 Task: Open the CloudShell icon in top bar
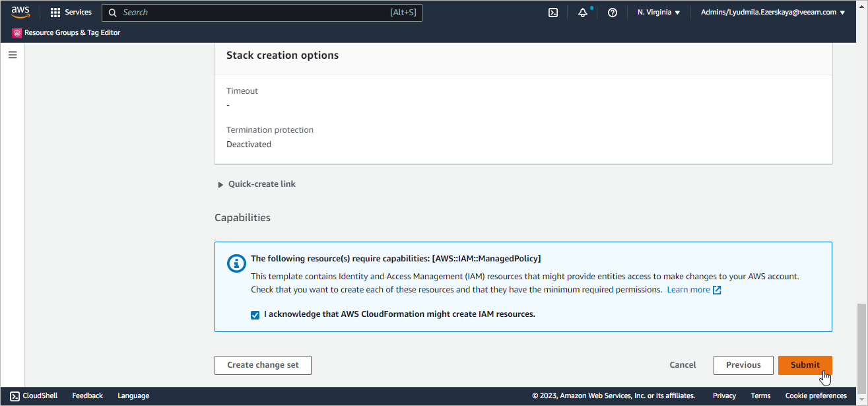(x=553, y=13)
